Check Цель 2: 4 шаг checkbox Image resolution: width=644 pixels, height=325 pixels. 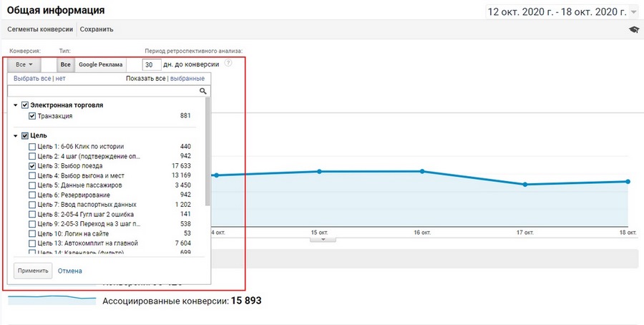tap(32, 156)
